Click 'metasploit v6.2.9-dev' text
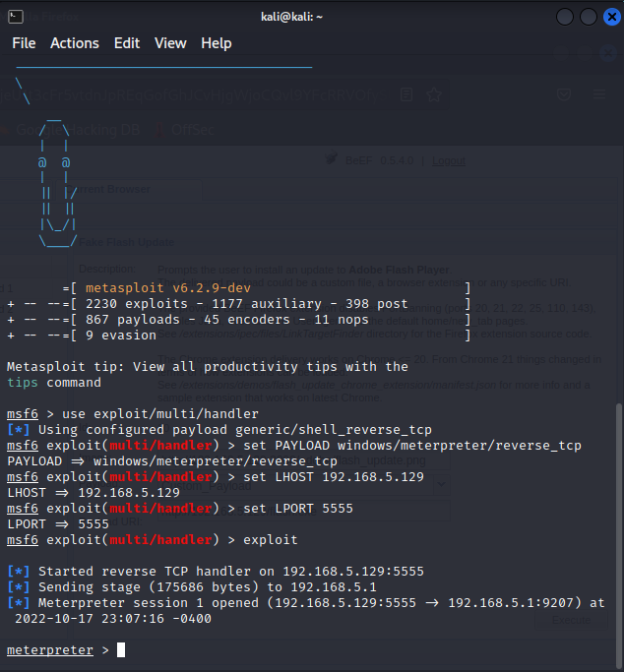624x672 pixels. click(x=168, y=288)
